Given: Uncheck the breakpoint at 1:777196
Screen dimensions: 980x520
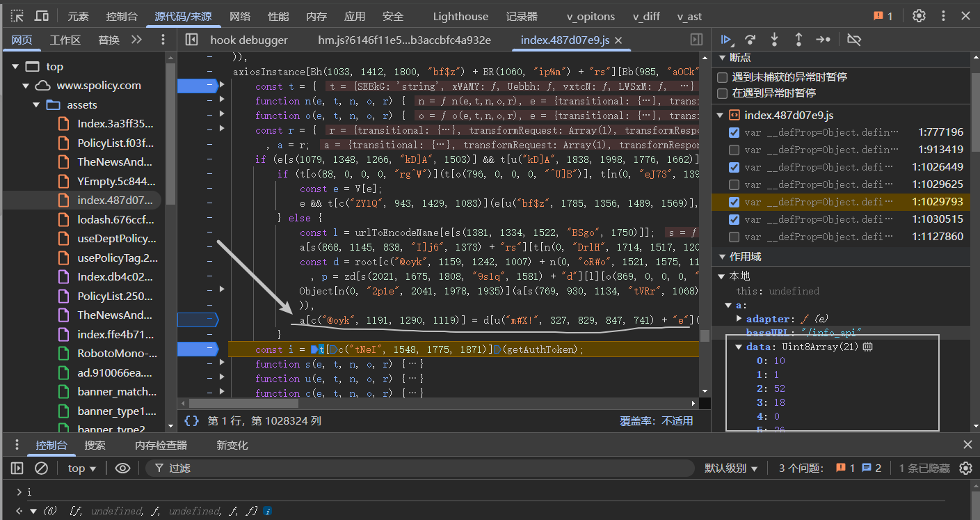Looking at the screenshot, I should point(734,132).
